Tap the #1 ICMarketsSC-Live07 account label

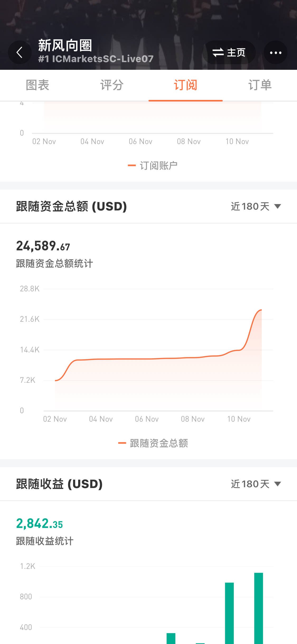pos(96,59)
